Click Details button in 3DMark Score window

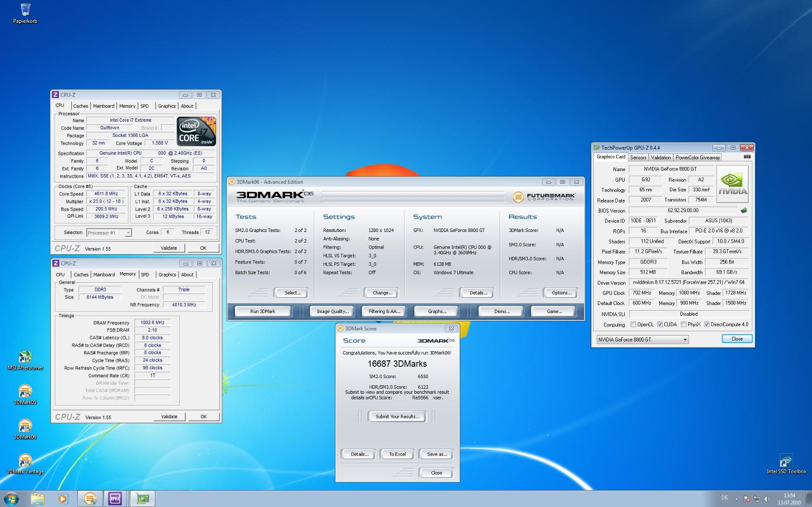click(x=360, y=454)
